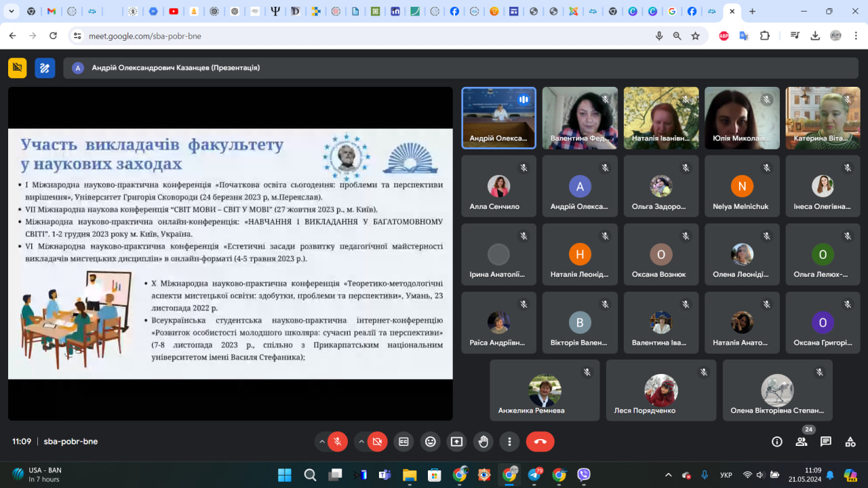The image size is (868, 488).
Task: Open the meeting details info icon
Action: pos(776,441)
